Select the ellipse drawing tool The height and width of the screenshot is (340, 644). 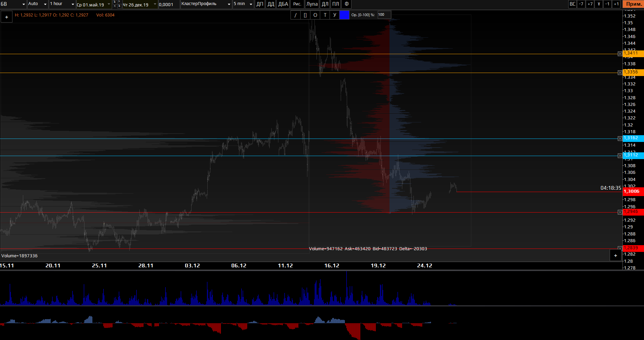coord(315,15)
